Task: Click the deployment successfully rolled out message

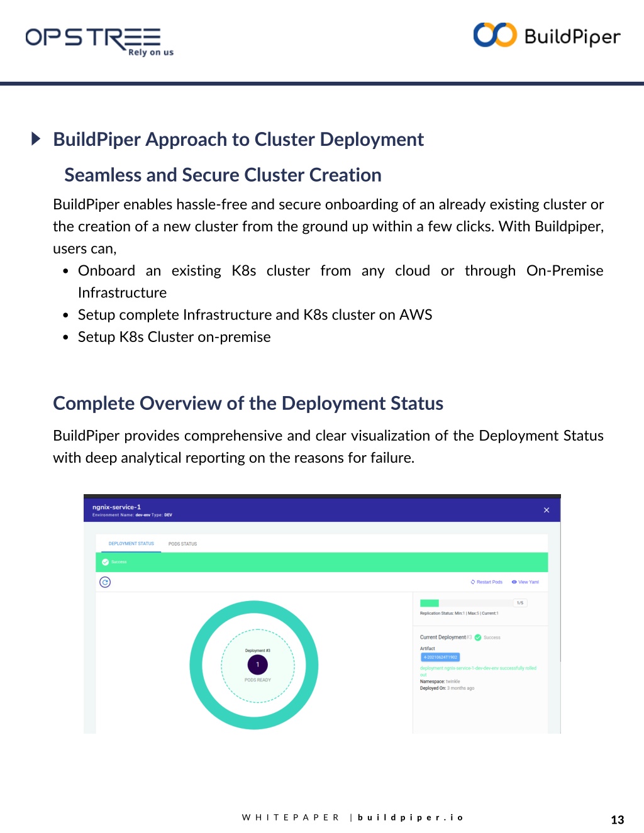Action: point(478,671)
